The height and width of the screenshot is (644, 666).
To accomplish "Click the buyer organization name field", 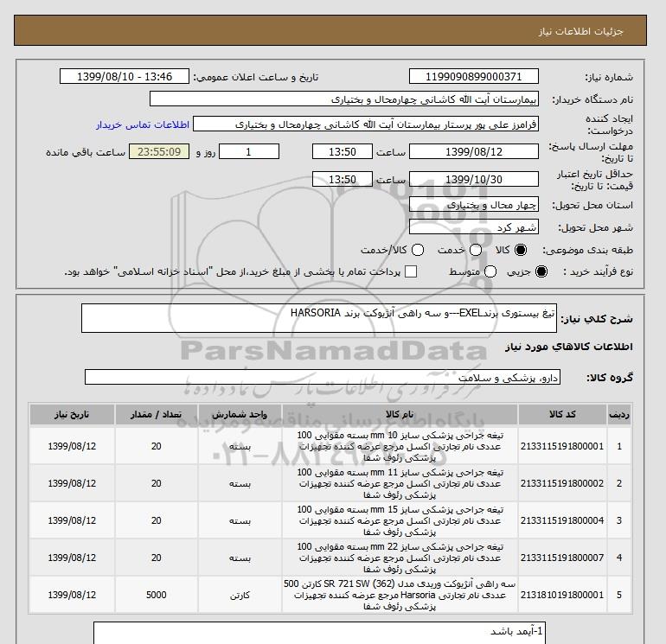I will pyautogui.click(x=344, y=99).
